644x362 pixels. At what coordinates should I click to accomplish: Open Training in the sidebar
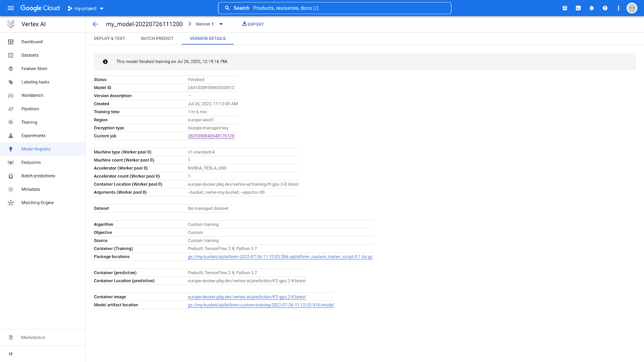click(29, 122)
